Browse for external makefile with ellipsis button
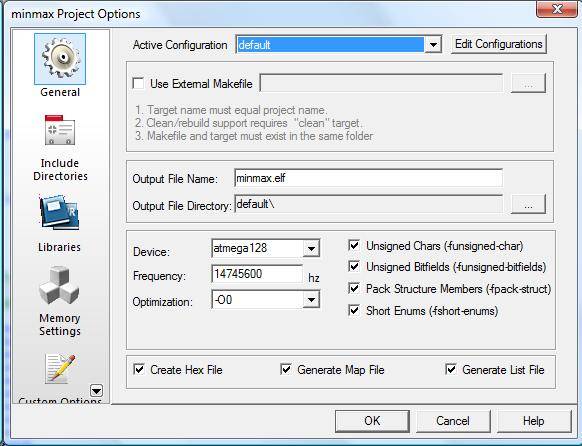Viewport: 582px width, 446px height. click(528, 83)
